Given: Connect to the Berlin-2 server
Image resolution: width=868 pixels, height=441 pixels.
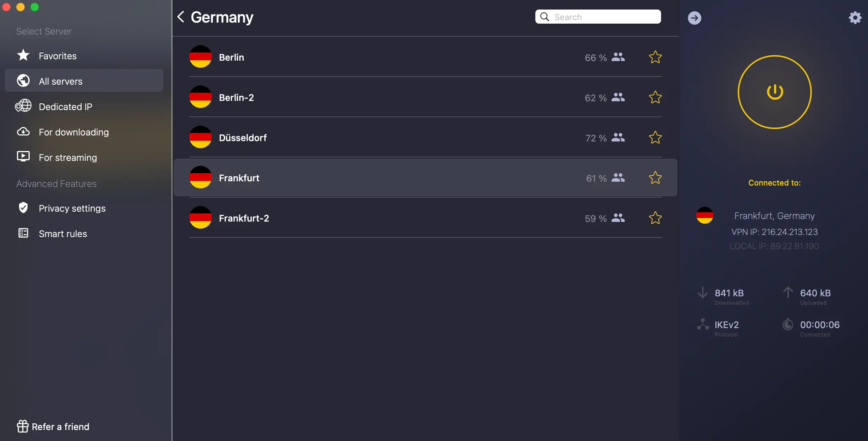Looking at the screenshot, I should point(236,97).
